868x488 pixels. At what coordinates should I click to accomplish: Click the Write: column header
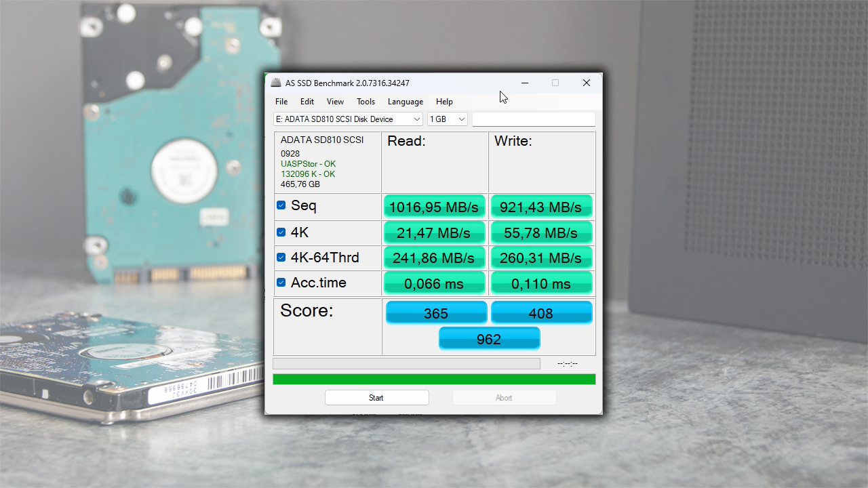(x=513, y=141)
